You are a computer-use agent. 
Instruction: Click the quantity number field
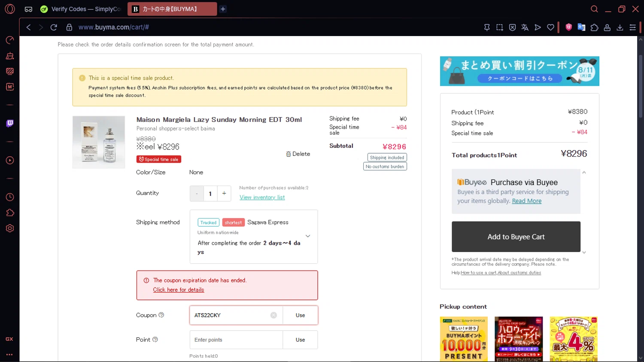tap(210, 194)
